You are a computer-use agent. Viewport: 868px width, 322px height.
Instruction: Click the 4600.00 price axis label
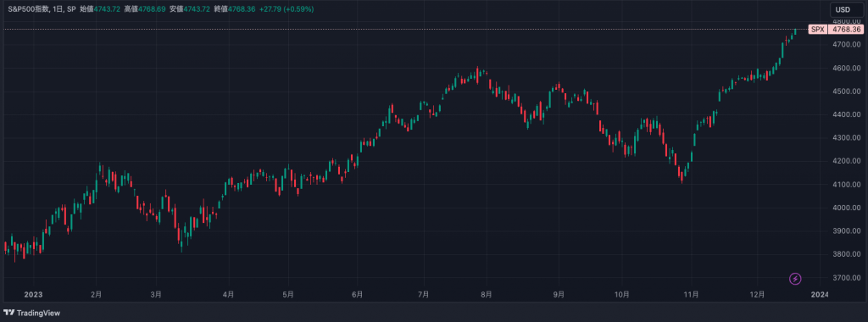click(847, 68)
